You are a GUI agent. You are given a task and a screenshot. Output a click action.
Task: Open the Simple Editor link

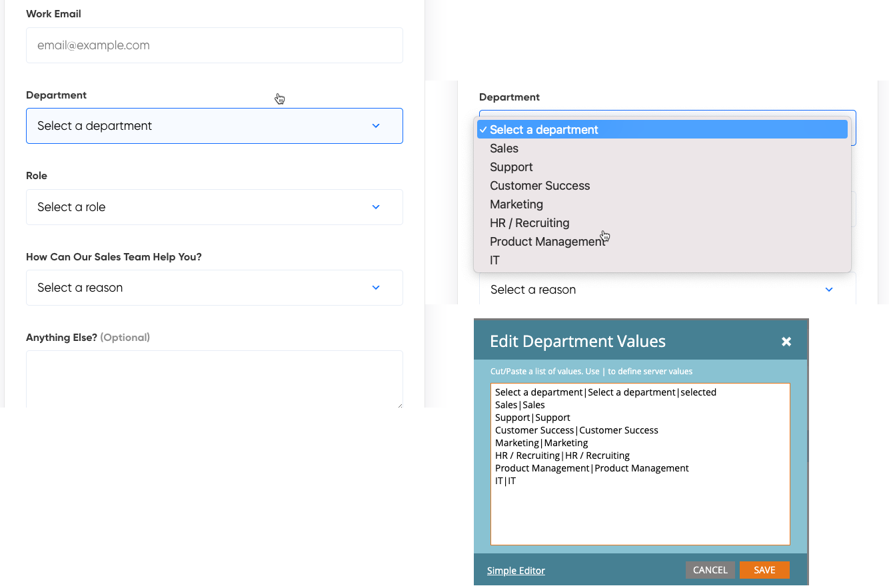coord(516,570)
